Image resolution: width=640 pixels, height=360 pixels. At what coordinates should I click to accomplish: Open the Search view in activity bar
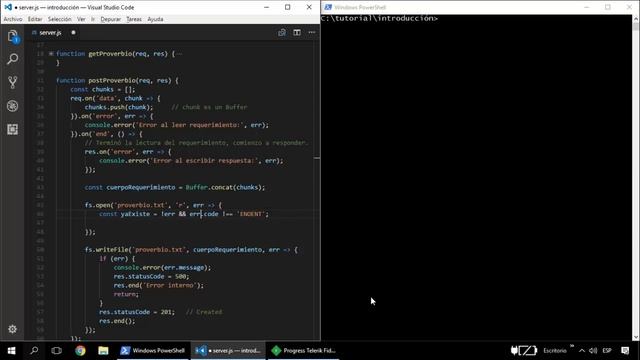tap(13, 59)
